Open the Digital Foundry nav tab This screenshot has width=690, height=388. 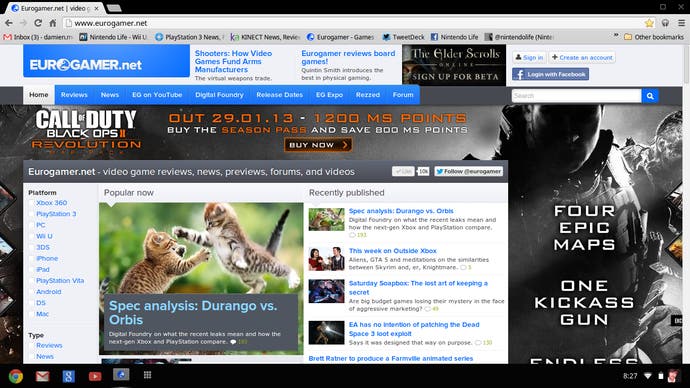pos(219,95)
